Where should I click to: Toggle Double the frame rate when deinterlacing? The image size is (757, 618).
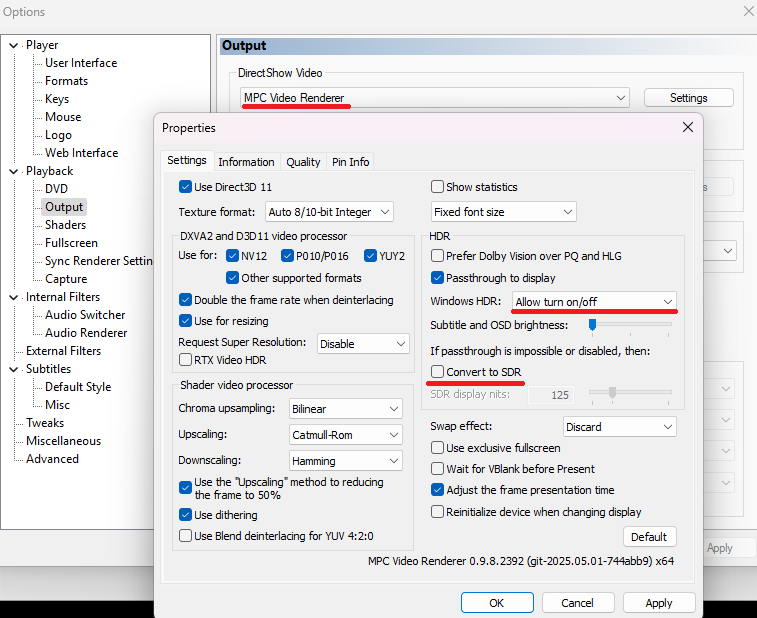click(185, 300)
